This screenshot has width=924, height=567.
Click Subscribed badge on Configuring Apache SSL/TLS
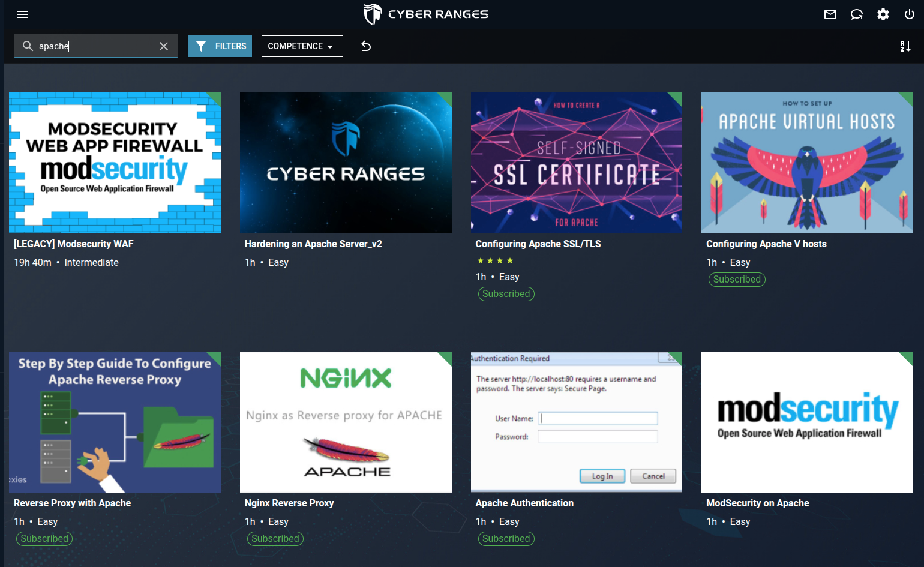click(x=506, y=293)
